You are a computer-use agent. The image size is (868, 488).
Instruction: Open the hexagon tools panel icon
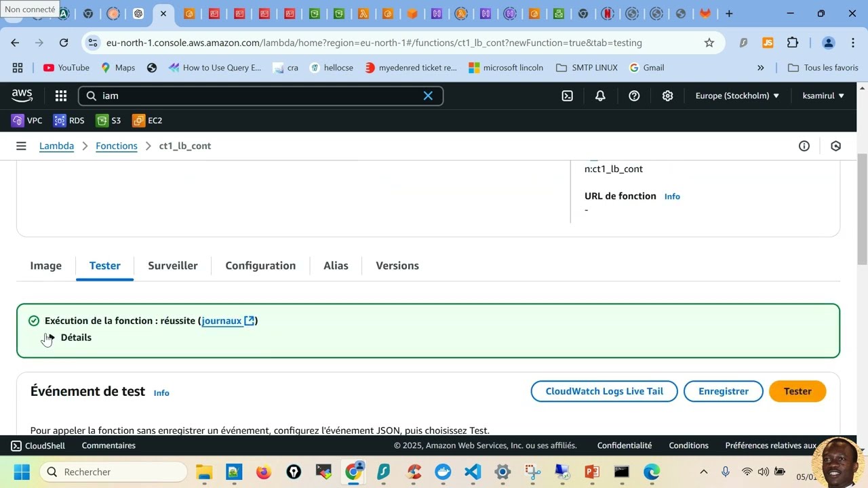[x=835, y=146]
